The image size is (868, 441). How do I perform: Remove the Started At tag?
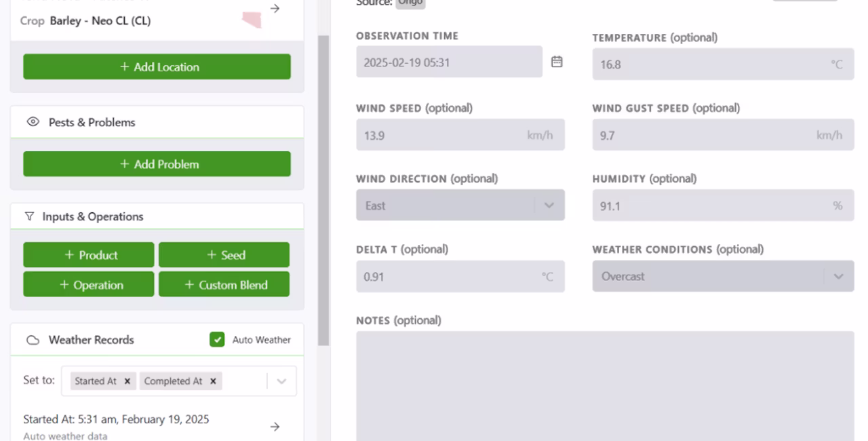[x=127, y=381]
